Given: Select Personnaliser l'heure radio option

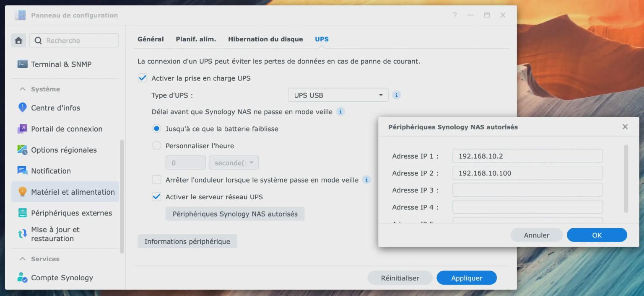Looking at the screenshot, I should click(156, 146).
